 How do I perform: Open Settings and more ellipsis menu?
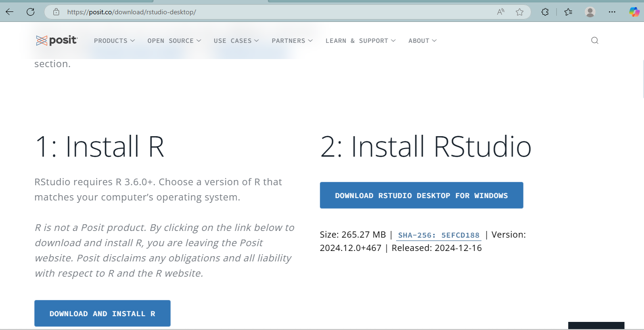click(612, 12)
